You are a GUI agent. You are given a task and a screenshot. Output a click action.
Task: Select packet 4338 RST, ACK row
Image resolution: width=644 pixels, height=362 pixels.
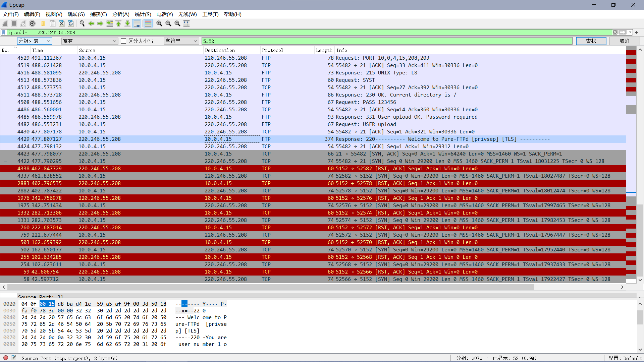tap(313, 169)
